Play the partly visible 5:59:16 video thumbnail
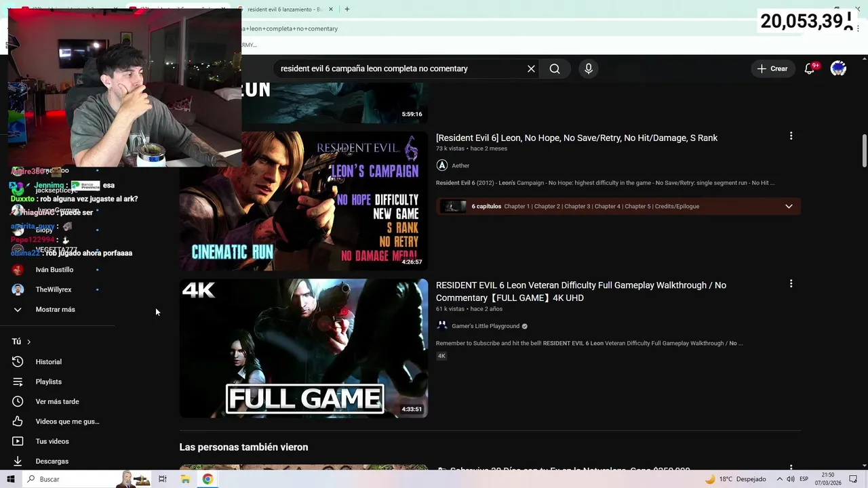 coord(334,103)
